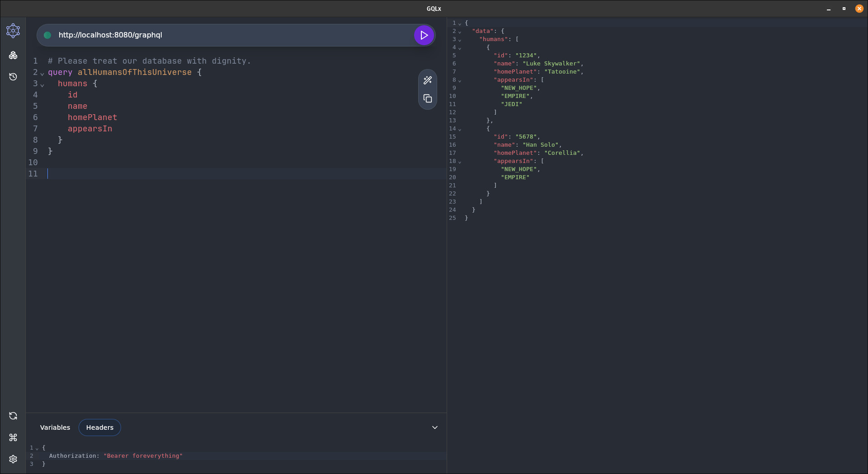Open query history in sidebar
The image size is (868, 474).
pyautogui.click(x=13, y=77)
